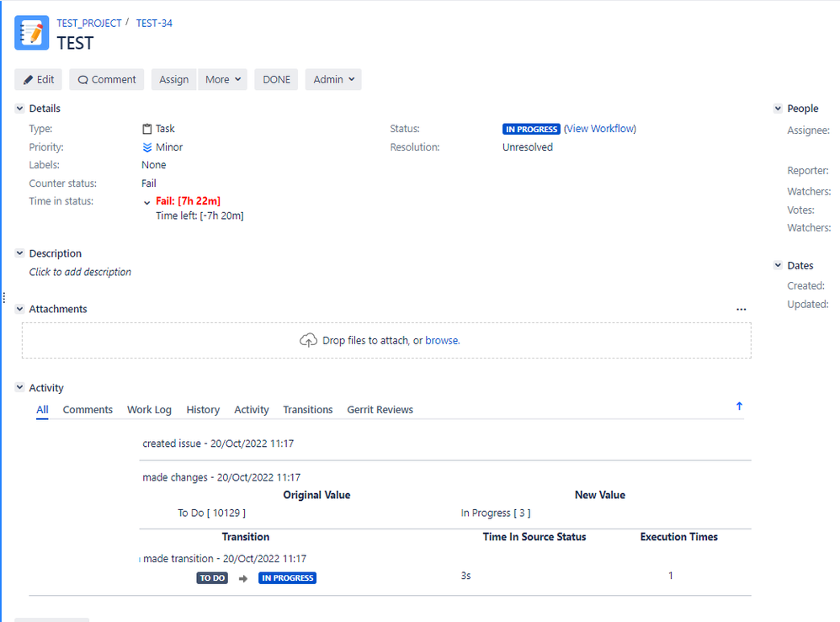Click the cloud upload icon in Attachments
This screenshot has width=840, height=622.
308,340
